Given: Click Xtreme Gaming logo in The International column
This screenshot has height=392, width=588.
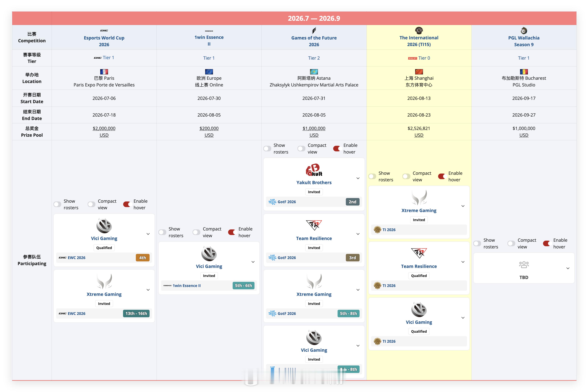Looking at the screenshot, I should point(419,198).
